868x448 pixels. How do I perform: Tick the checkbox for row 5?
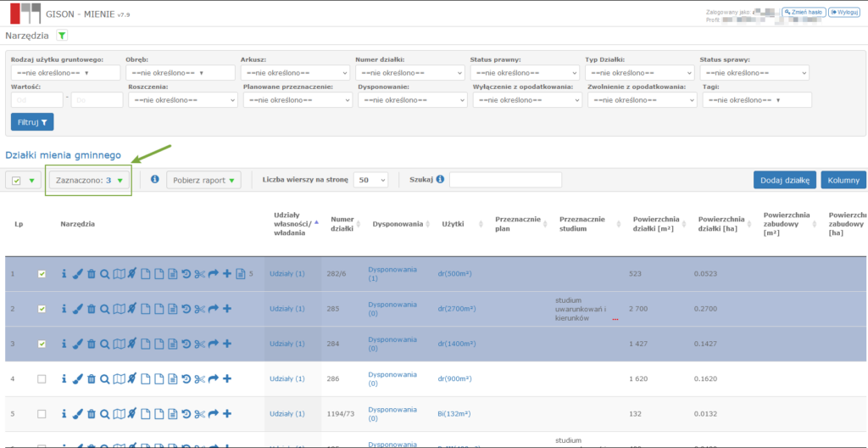42,414
